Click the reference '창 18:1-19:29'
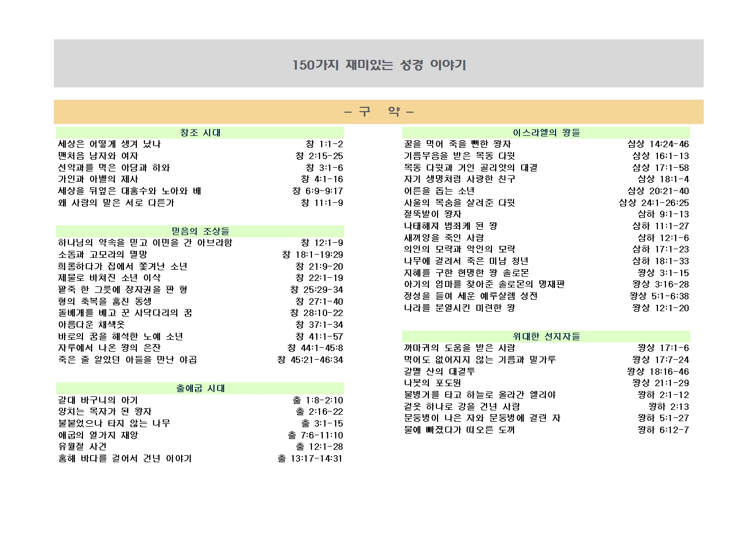 coord(313,255)
